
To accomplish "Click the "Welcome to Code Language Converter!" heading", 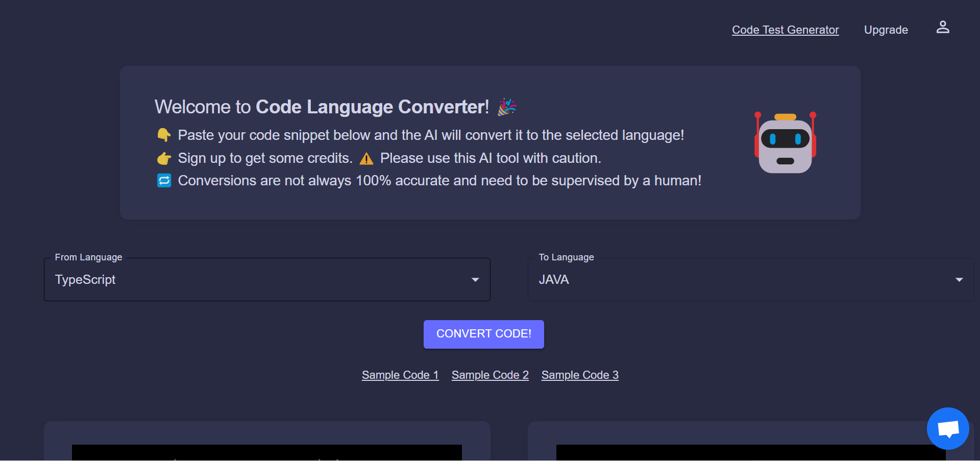I will [322, 107].
